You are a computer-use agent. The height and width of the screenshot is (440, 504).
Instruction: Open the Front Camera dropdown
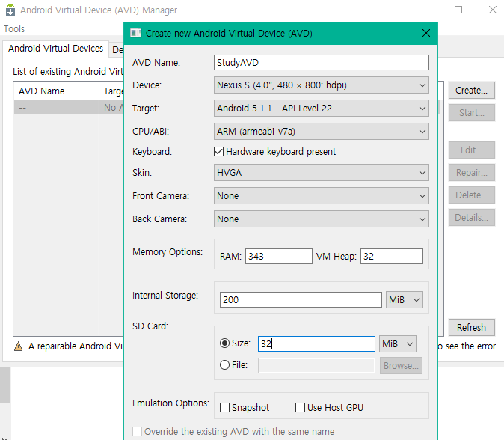pos(321,196)
